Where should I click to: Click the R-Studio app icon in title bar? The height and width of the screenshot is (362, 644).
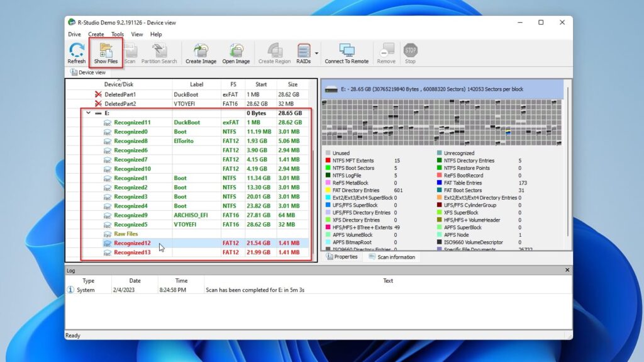(x=72, y=22)
